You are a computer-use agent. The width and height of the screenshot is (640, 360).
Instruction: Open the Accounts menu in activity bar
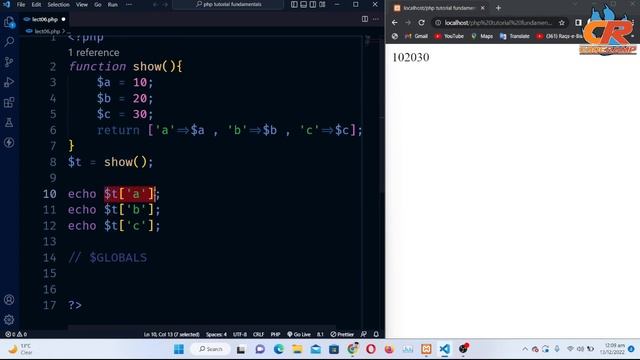(x=9, y=300)
